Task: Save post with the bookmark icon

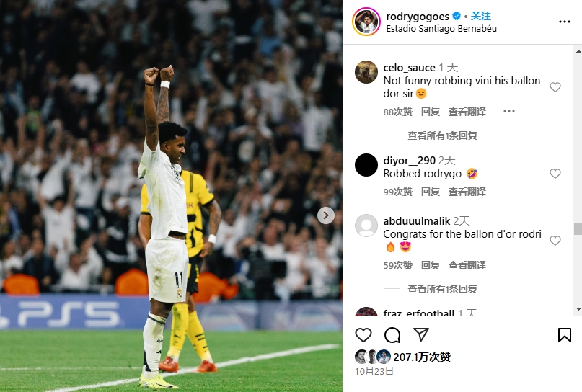Action: (x=564, y=335)
